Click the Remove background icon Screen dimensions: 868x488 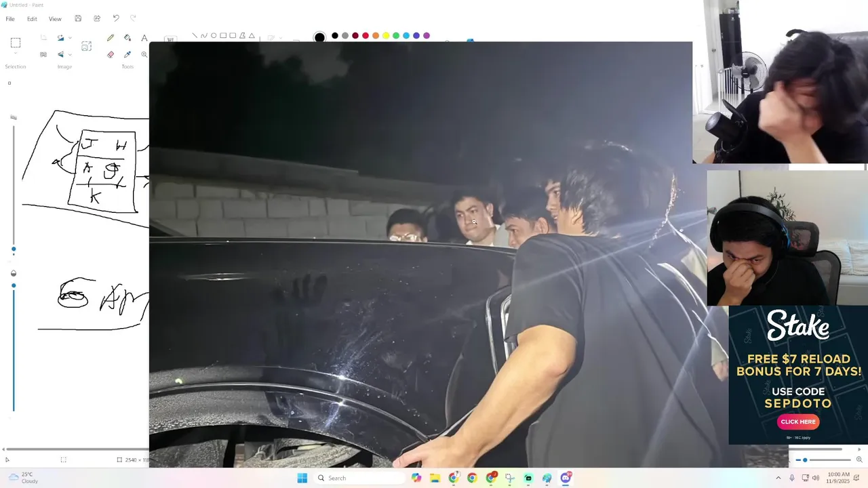point(43,54)
